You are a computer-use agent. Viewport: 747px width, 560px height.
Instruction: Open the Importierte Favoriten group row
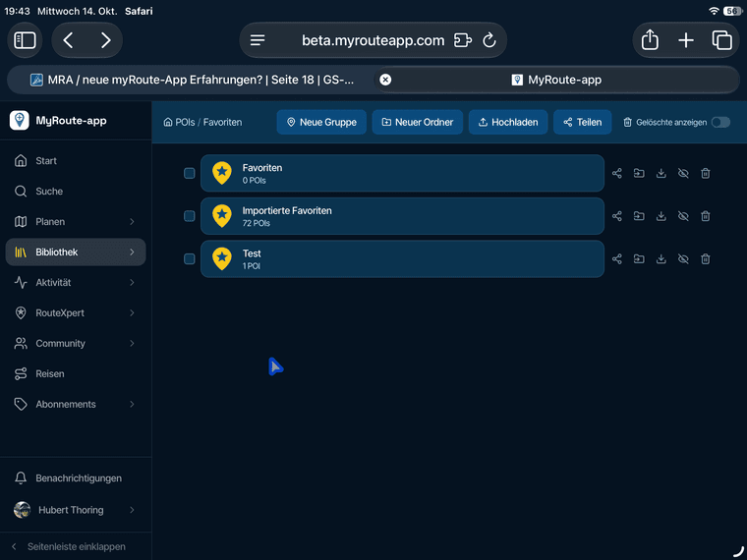coord(403,216)
